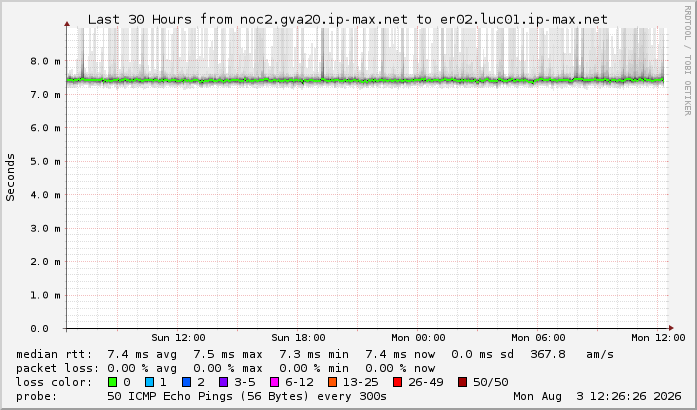Click the 'loss color:' label
The width and height of the screenshot is (697, 410).
54,382
